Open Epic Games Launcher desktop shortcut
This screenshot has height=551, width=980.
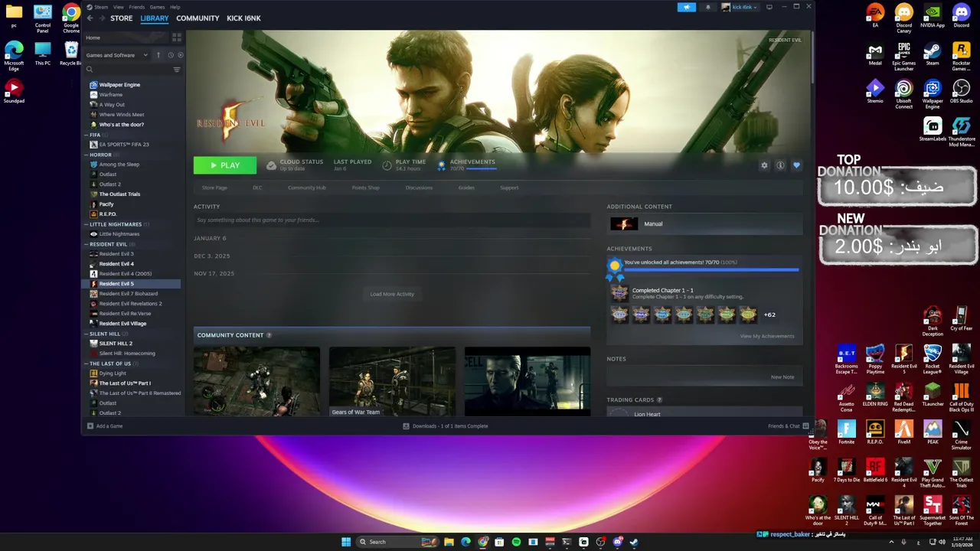[x=903, y=56]
